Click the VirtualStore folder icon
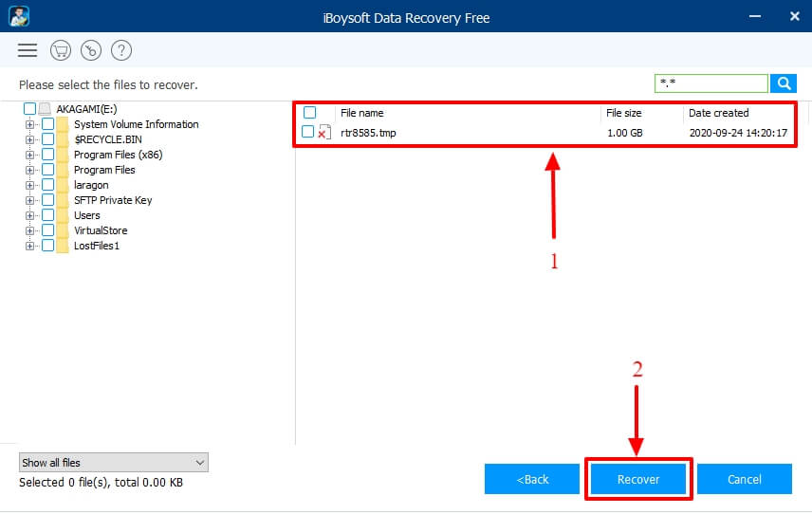Viewport: 812px width, 514px height. (x=63, y=230)
